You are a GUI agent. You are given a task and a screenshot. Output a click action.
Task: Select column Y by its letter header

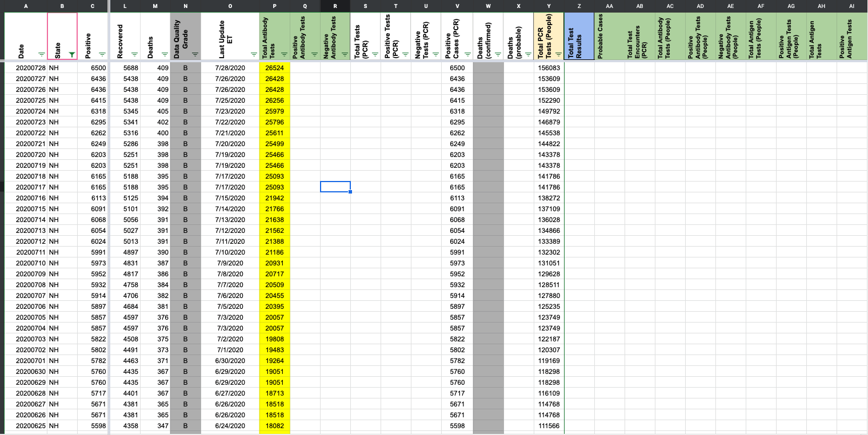tap(549, 6)
